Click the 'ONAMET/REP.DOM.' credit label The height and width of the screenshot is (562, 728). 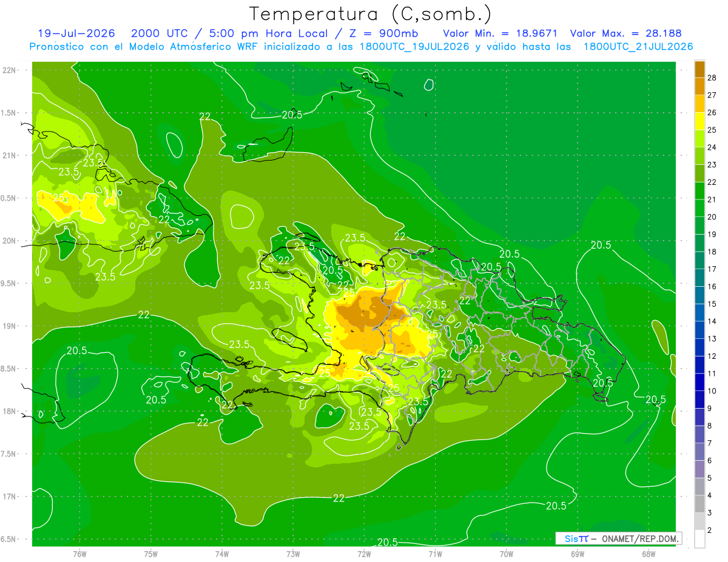pyautogui.click(x=640, y=538)
